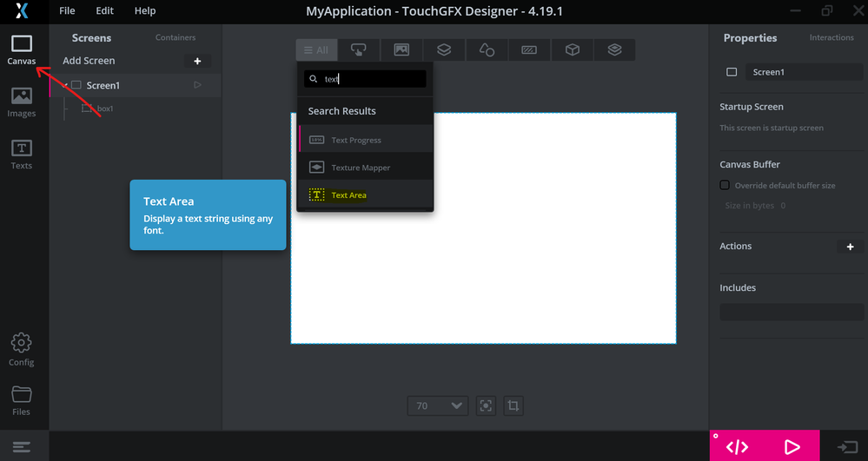
Task: Switch to the Containers tab
Action: [x=176, y=37]
